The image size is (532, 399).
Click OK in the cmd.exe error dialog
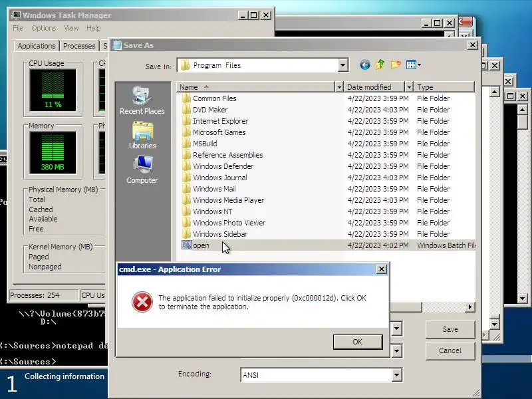[x=358, y=342]
